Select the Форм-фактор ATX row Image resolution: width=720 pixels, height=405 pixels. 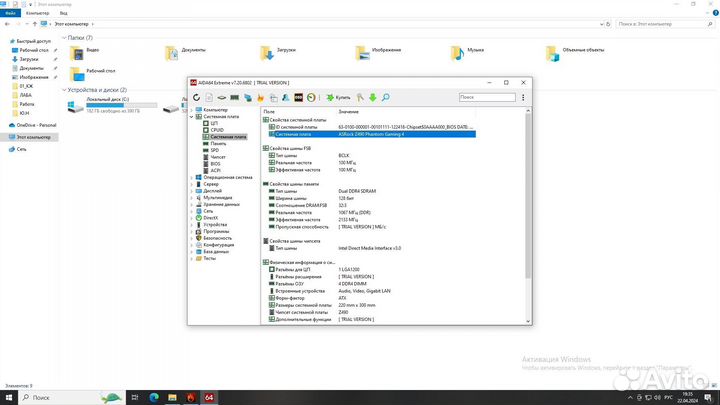click(x=372, y=298)
